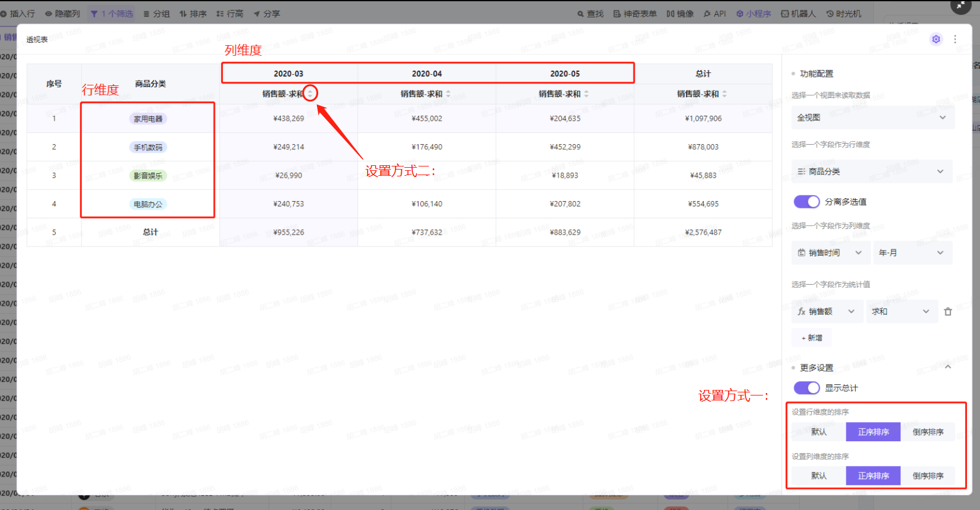The width and height of the screenshot is (980, 510).
Task: Open Find (查找) search tool
Action: click(x=591, y=14)
